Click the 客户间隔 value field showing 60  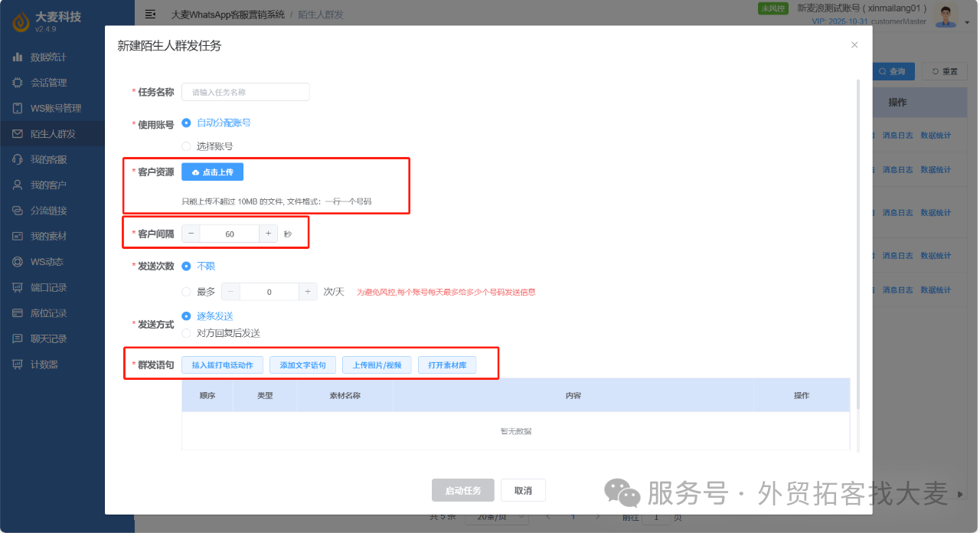(230, 234)
